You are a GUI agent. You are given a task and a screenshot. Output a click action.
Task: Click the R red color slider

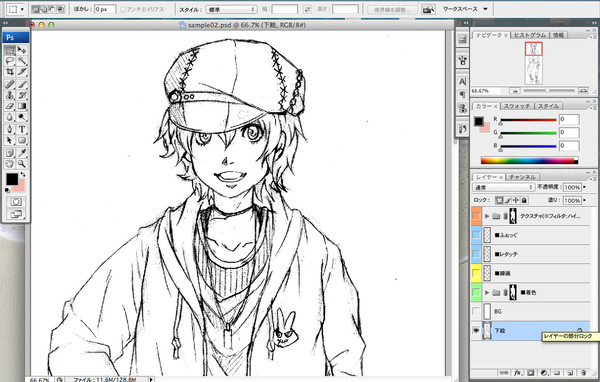click(x=528, y=120)
